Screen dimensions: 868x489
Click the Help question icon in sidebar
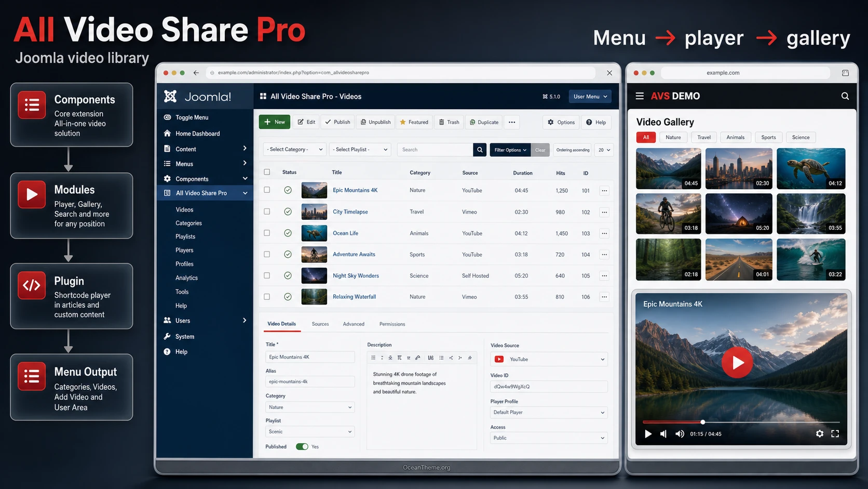pos(167,352)
